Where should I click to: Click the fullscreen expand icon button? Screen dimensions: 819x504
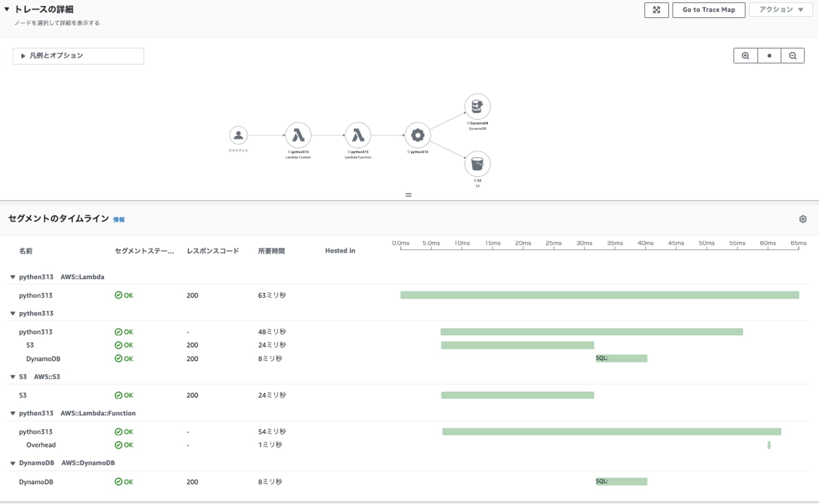point(656,10)
